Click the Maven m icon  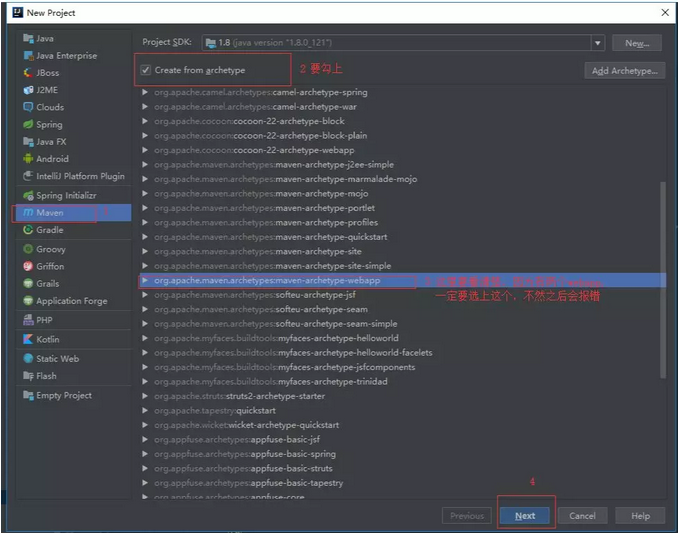28,213
